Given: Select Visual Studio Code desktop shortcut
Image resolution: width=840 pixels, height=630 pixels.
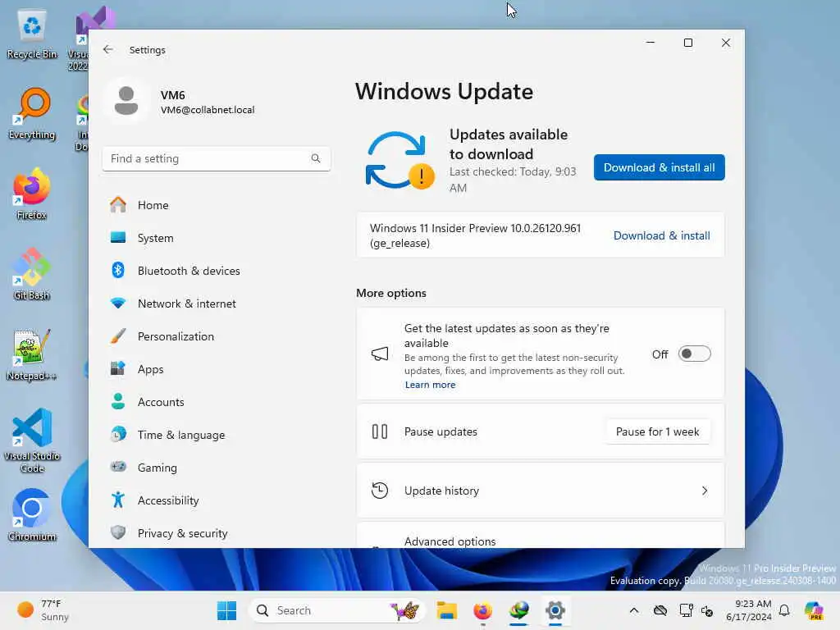Looking at the screenshot, I should point(32,441).
